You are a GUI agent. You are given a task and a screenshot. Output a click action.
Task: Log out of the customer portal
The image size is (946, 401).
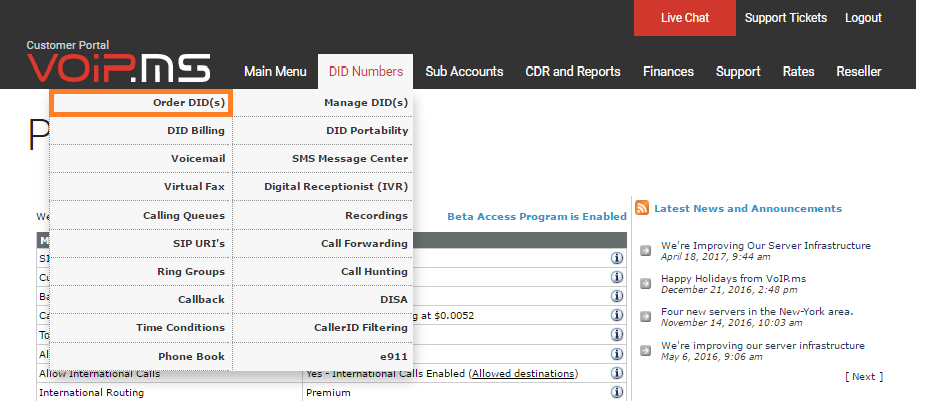click(863, 18)
